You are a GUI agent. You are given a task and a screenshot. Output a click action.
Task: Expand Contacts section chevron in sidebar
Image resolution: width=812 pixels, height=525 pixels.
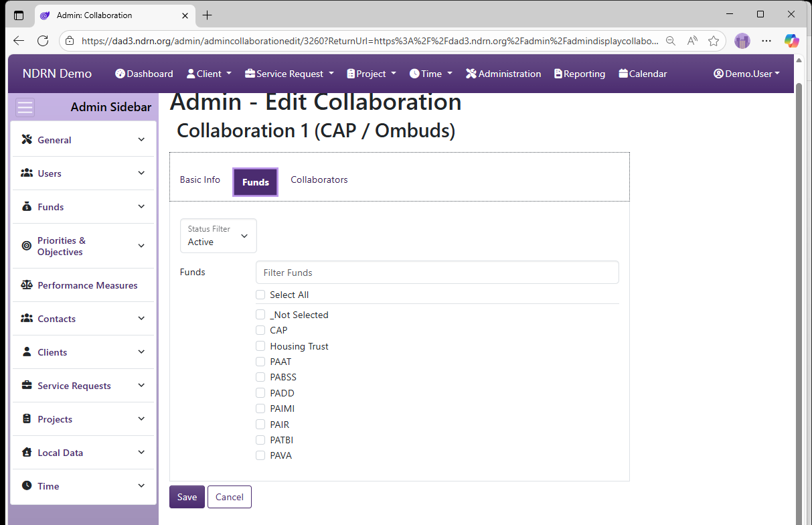[141, 319]
